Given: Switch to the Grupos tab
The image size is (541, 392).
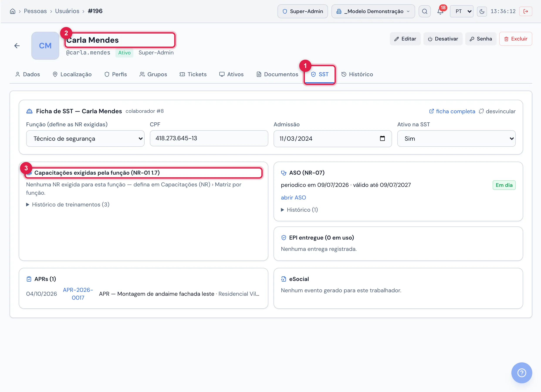Looking at the screenshot, I should point(153,74).
